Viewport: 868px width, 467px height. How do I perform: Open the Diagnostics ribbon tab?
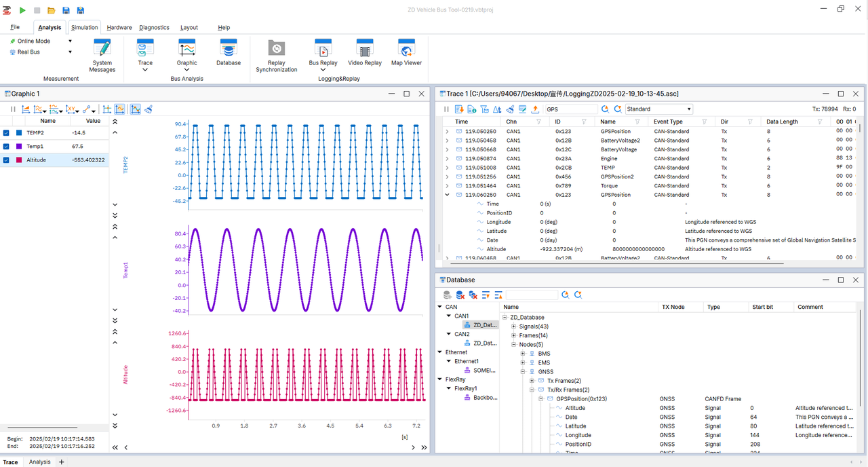(154, 28)
